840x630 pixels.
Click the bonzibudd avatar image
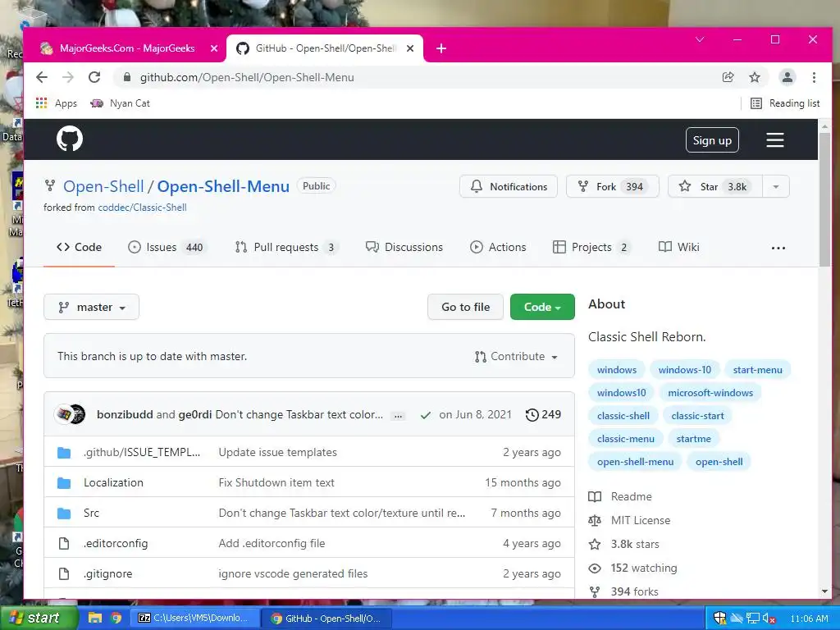click(64, 414)
